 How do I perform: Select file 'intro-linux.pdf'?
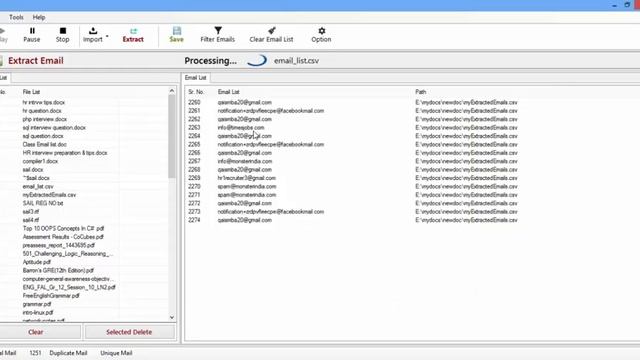tap(38, 312)
